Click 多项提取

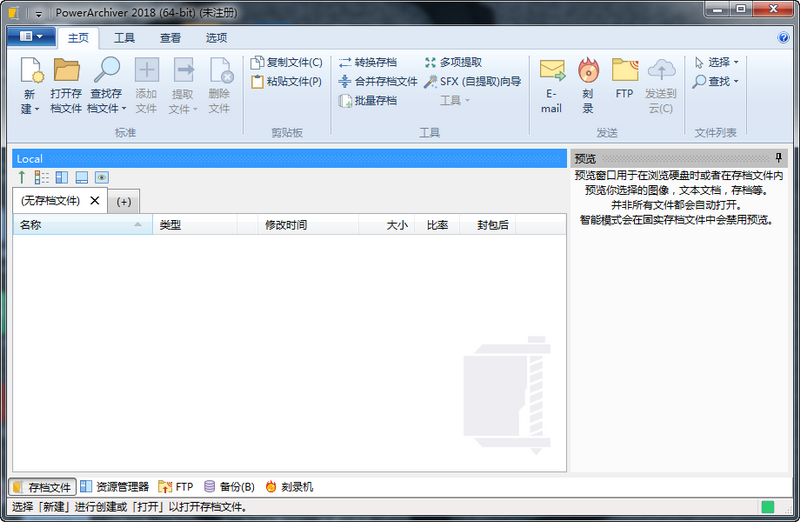pos(454,62)
